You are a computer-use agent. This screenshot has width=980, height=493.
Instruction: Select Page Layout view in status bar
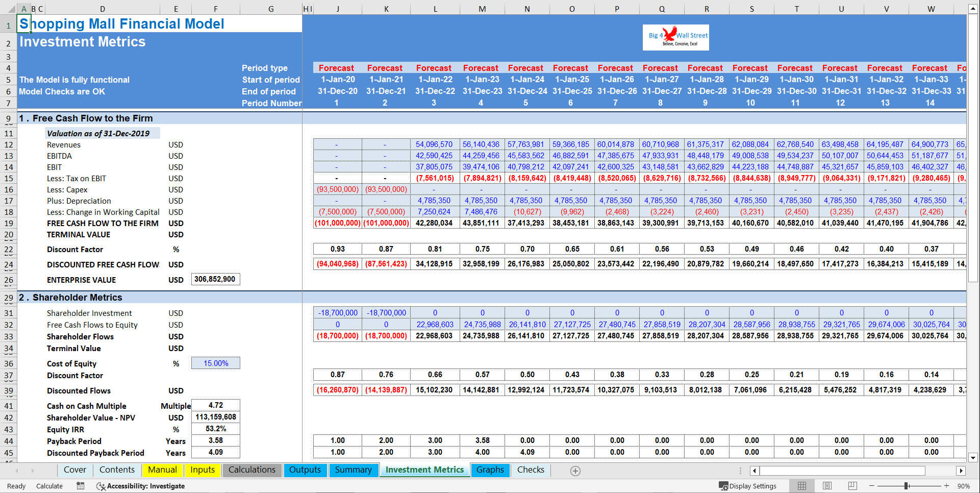827,486
